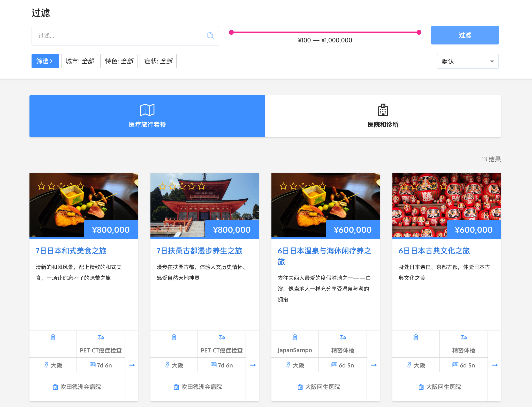
Task: Click the daruma dolls photo thumbnail
Action: [x=447, y=205]
